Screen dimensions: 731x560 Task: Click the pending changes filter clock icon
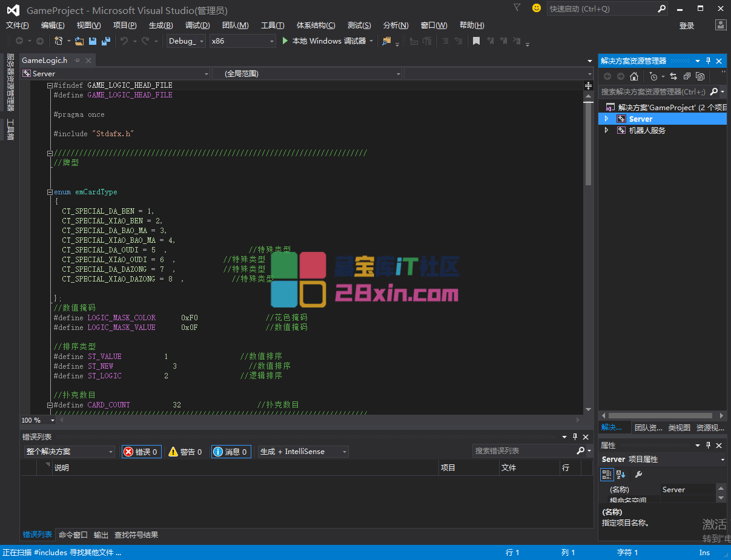pos(653,76)
